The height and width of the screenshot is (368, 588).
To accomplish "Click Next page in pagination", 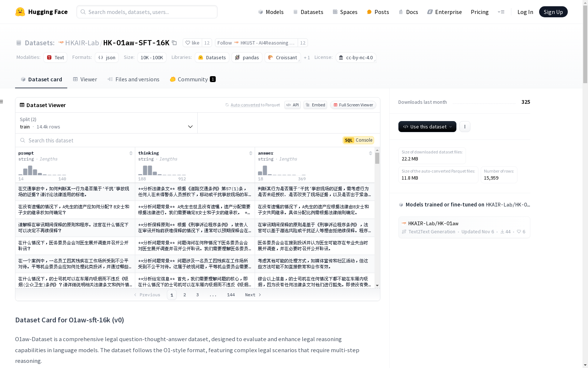I will (253, 295).
